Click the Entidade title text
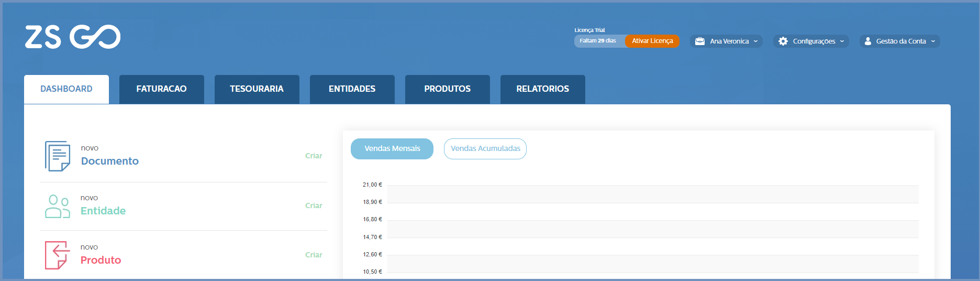This screenshot has width=980, height=281. click(103, 211)
